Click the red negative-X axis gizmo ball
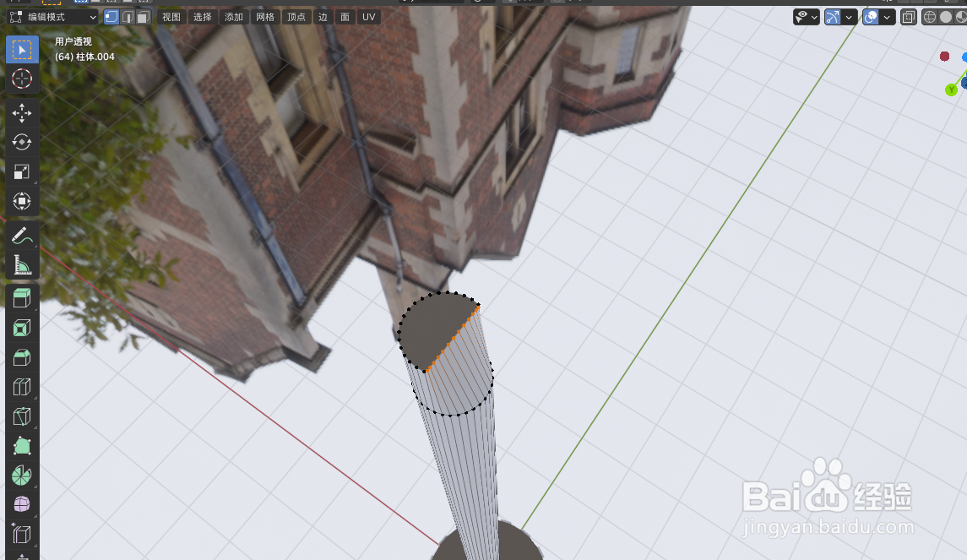The width and height of the screenshot is (967, 560). click(944, 57)
